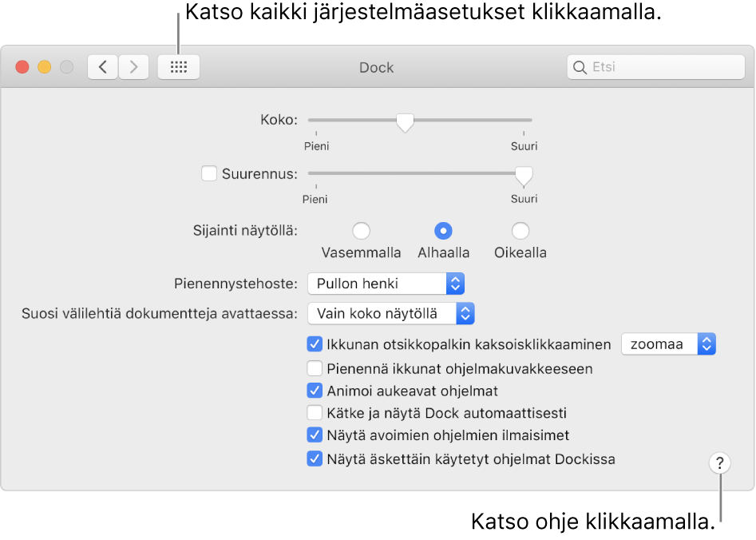This screenshot has width=756, height=540.
Task: Click the Koko size slider knob
Action: (406, 121)
